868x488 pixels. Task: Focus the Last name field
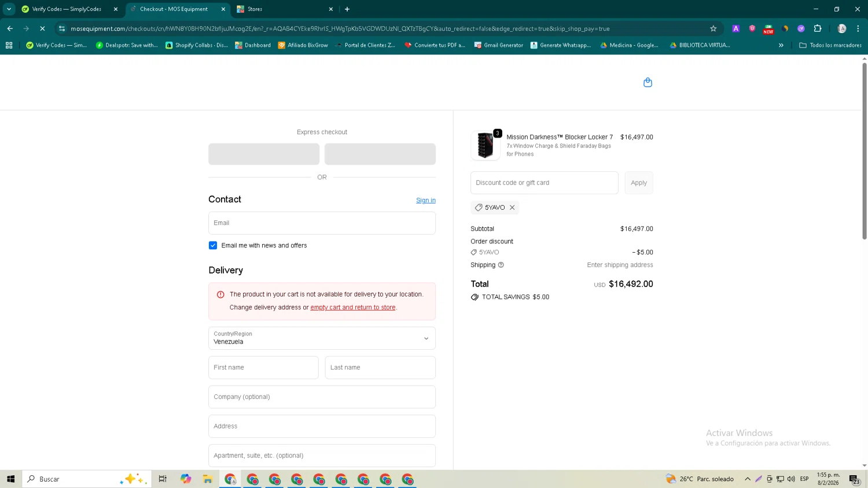pos(380,368)
